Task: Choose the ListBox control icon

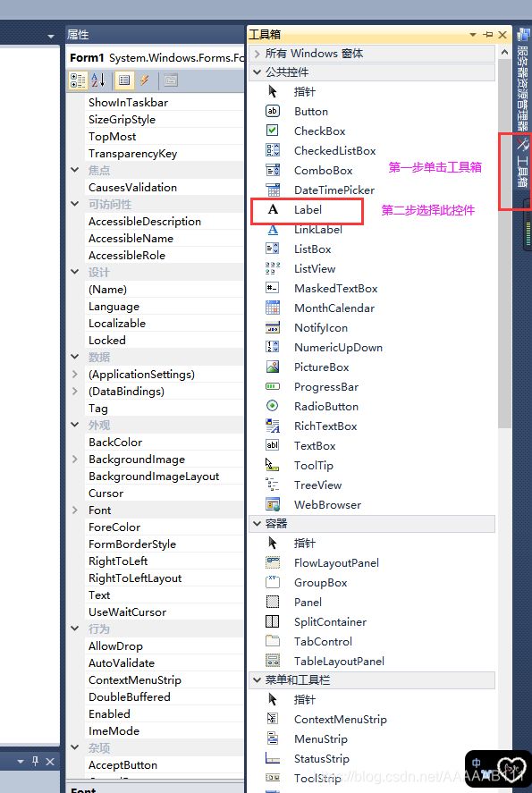Action: [272, 249]
